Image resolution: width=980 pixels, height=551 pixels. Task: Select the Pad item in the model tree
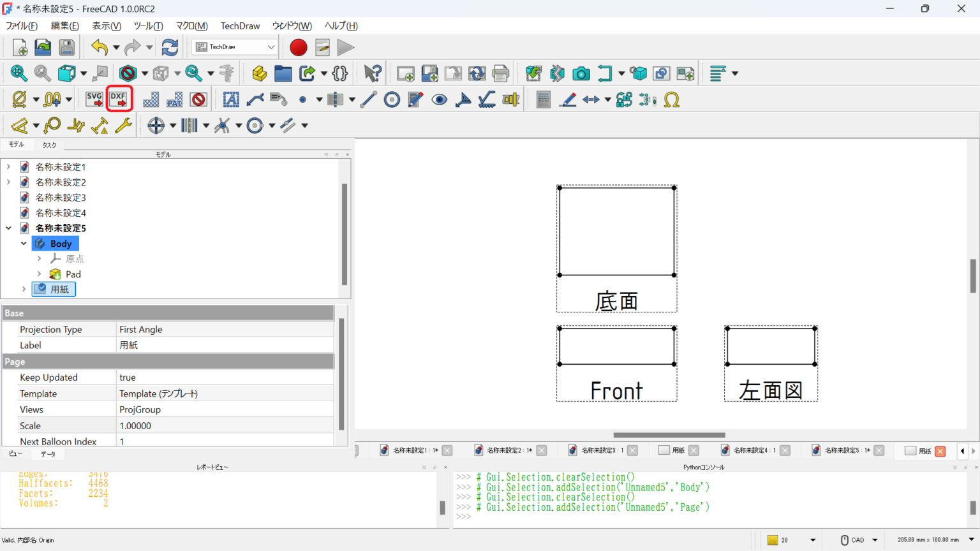pyautogui.click(x=72, y=274)
